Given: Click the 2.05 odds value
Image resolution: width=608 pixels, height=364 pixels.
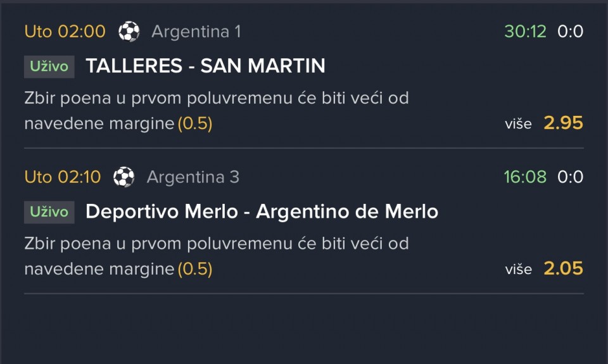Looking at the screenshot, I should [563, 268].
